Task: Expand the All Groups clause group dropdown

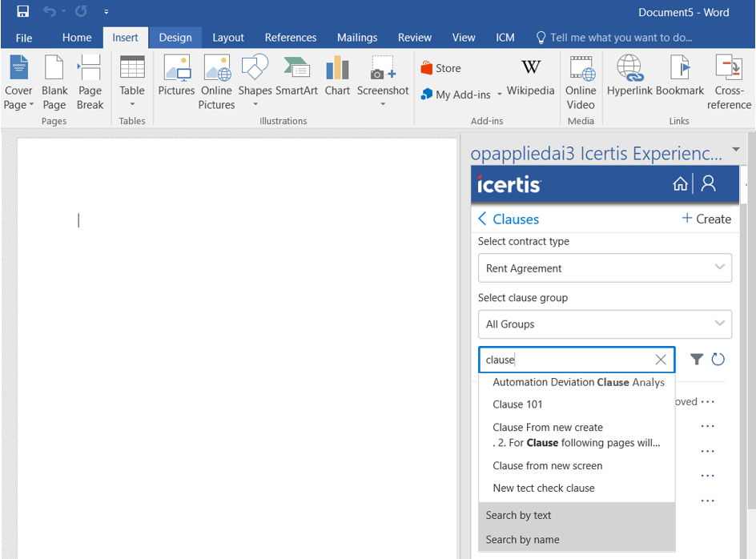Action: click(718, 324)
